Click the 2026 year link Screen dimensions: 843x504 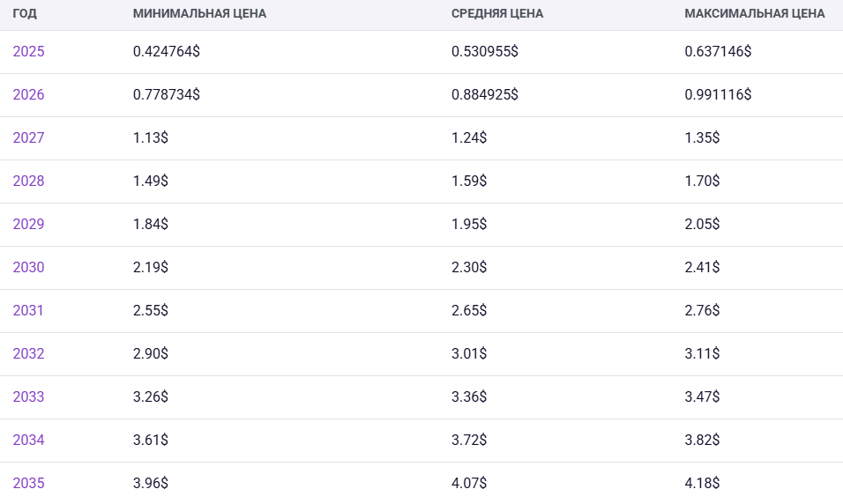coord(28,95)
